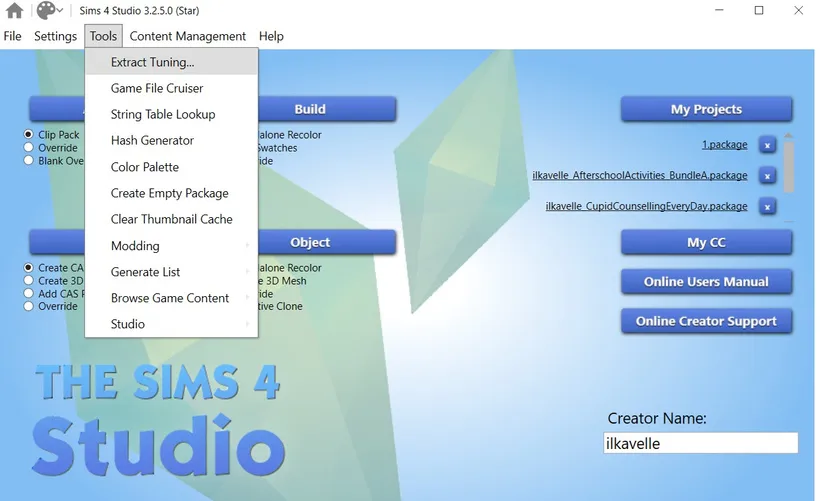Expand the Modding submenu arrow

(x=247, y=245)
